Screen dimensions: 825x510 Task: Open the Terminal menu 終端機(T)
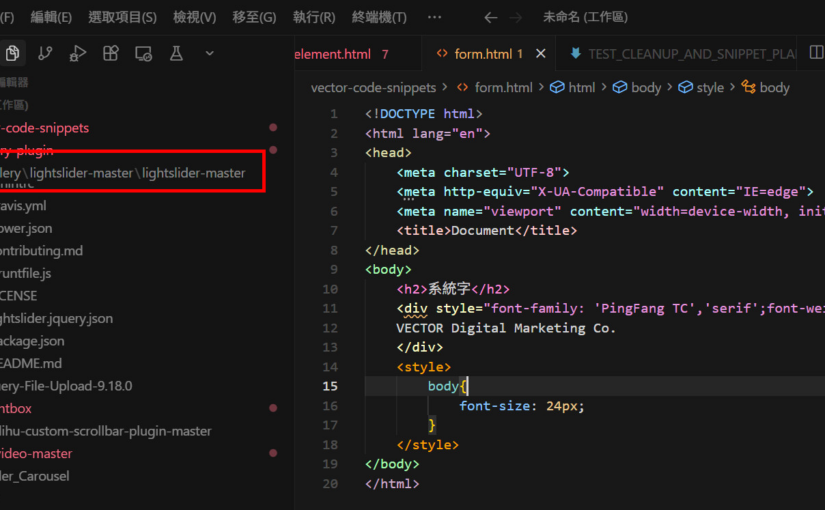(379, 17)
